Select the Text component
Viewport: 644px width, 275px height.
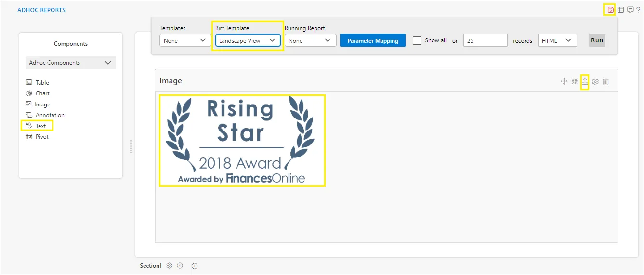click(x=36, y=126)
